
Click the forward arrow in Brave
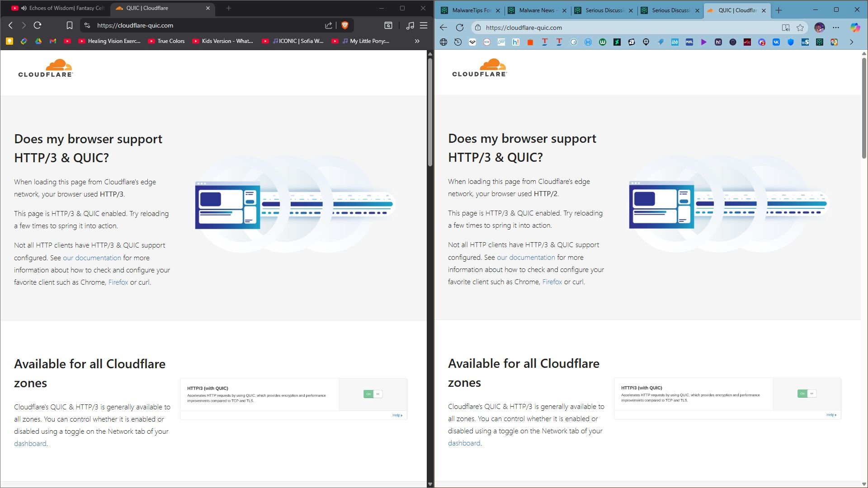pos(24,26)
